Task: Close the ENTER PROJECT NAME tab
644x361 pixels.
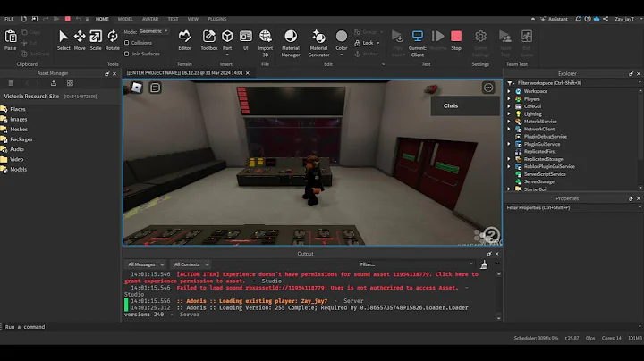Action: (248, 73)
